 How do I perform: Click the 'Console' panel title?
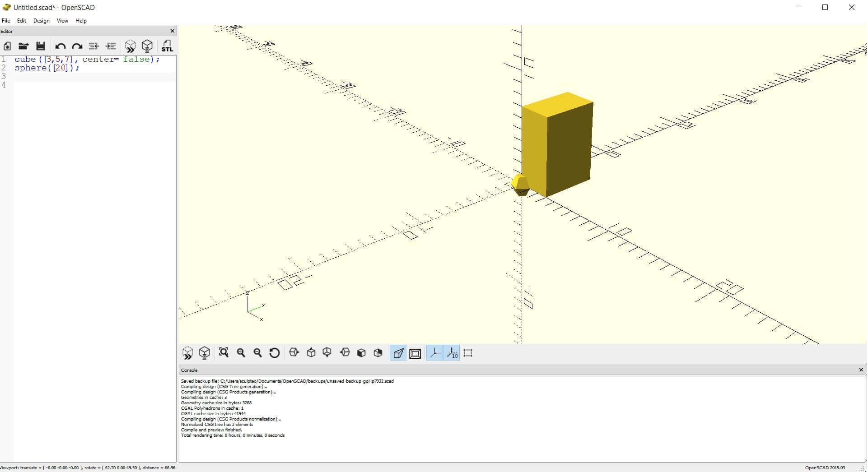[189, 370]
